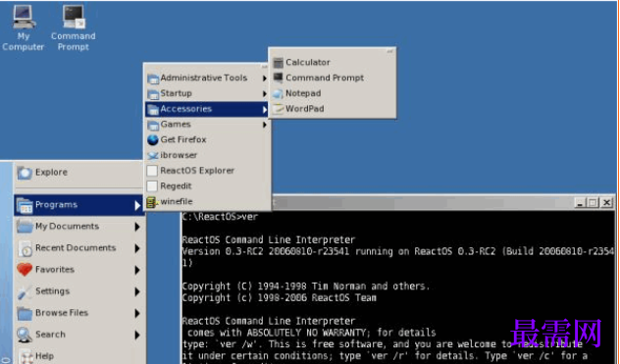Screen dimensions: 620x364
Task: Click the Command Prompt icon in Accessories submenu
Action: [279, 78]
